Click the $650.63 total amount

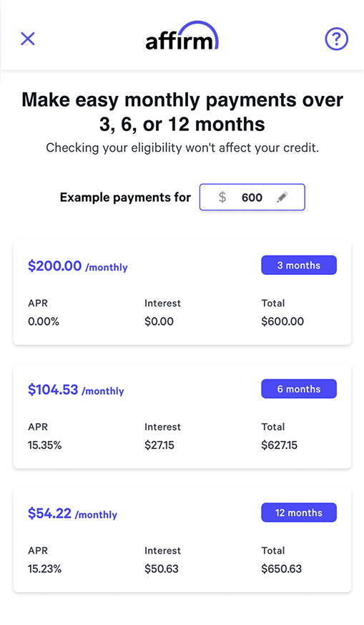point(282,568)
